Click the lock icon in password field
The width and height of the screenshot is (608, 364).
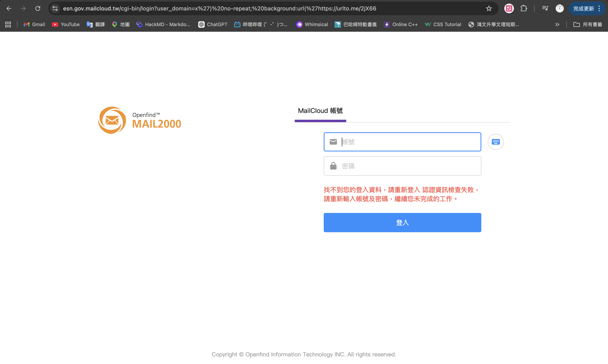coord(333,166)
